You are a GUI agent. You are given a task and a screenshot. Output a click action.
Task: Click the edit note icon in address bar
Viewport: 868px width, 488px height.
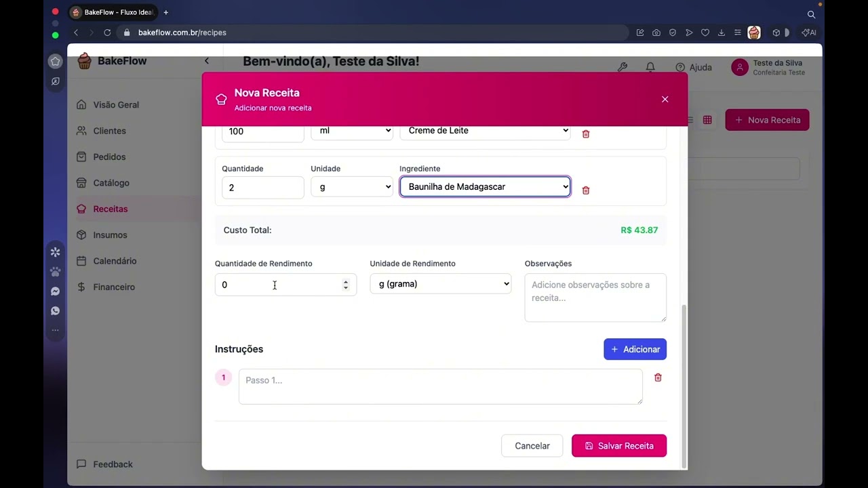click(x=640, y=33)
